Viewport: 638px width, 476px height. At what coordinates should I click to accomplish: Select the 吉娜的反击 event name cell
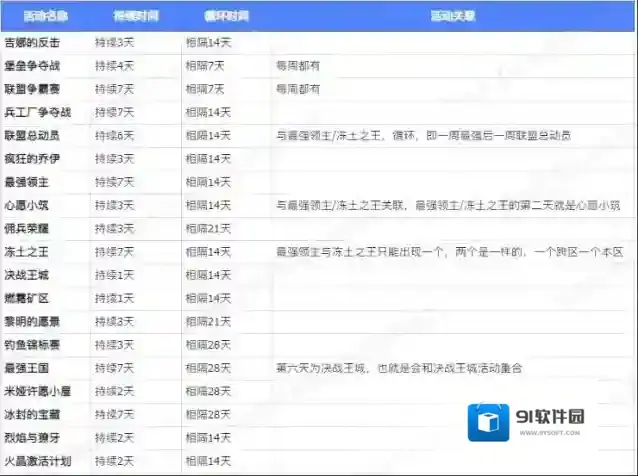pos(32,42)
